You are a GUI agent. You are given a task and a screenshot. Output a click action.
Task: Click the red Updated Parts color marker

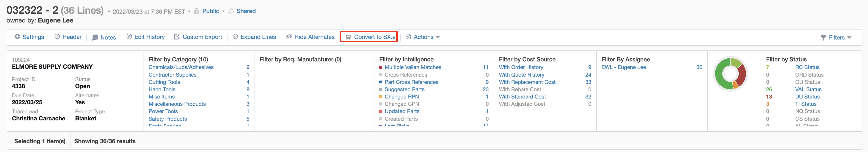tap(381, 111)
